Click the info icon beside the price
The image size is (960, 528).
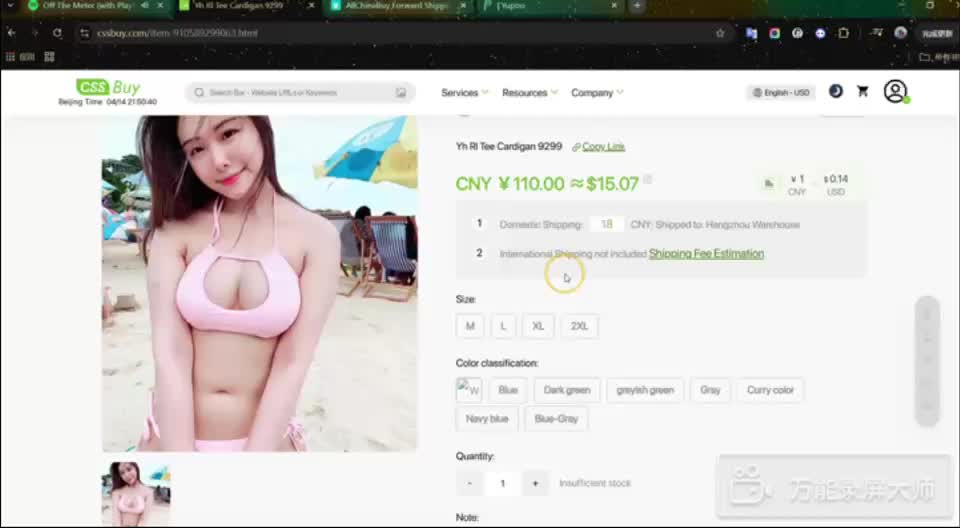[x=648, y=179]
